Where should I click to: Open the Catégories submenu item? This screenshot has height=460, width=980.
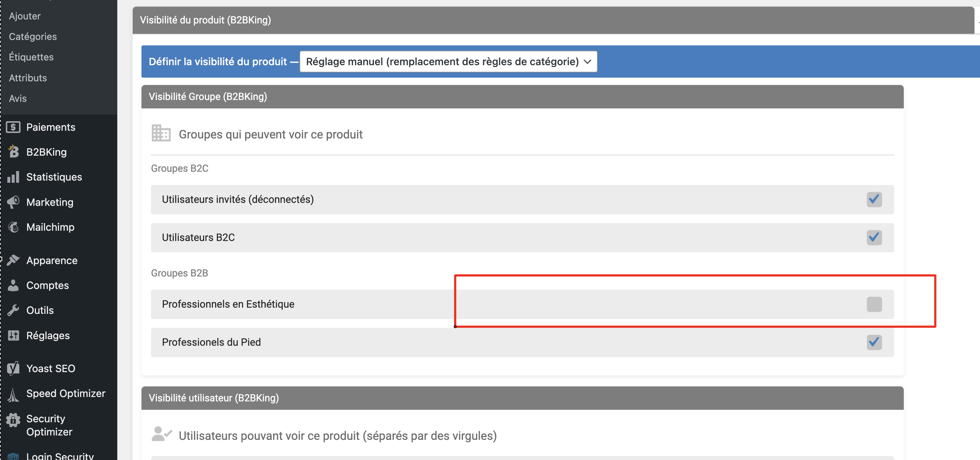tap(33, 37)
